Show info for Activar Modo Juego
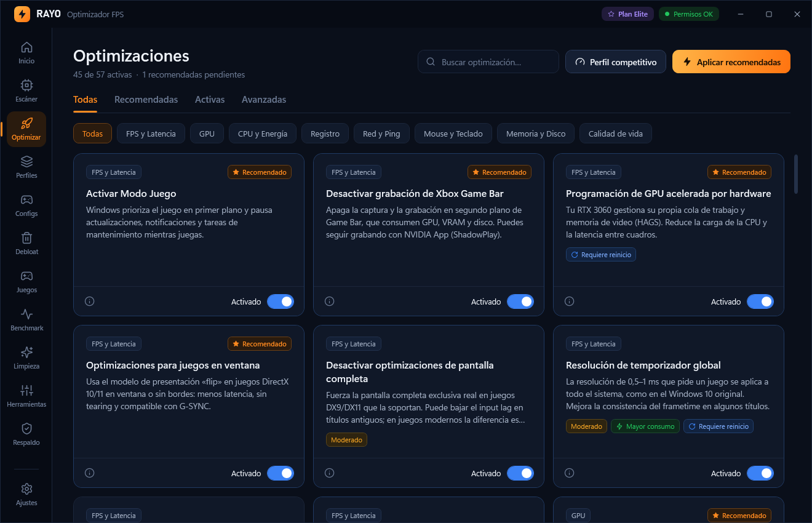812x523 pixels. (89, 301)
